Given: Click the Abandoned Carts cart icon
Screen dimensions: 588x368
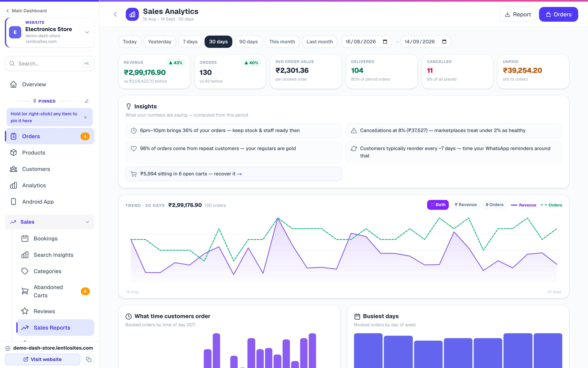Looking at the screenshot, I should (x=25, y=291).
